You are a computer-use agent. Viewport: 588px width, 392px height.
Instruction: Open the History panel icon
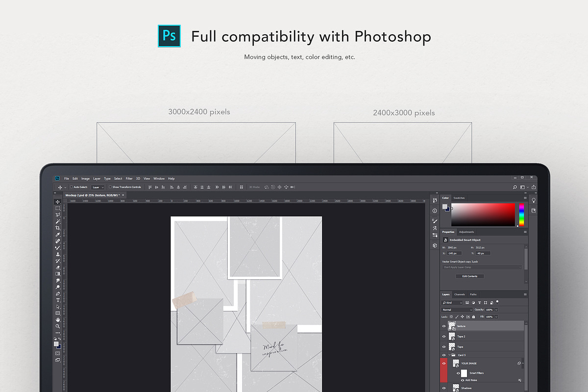[435, 200]
